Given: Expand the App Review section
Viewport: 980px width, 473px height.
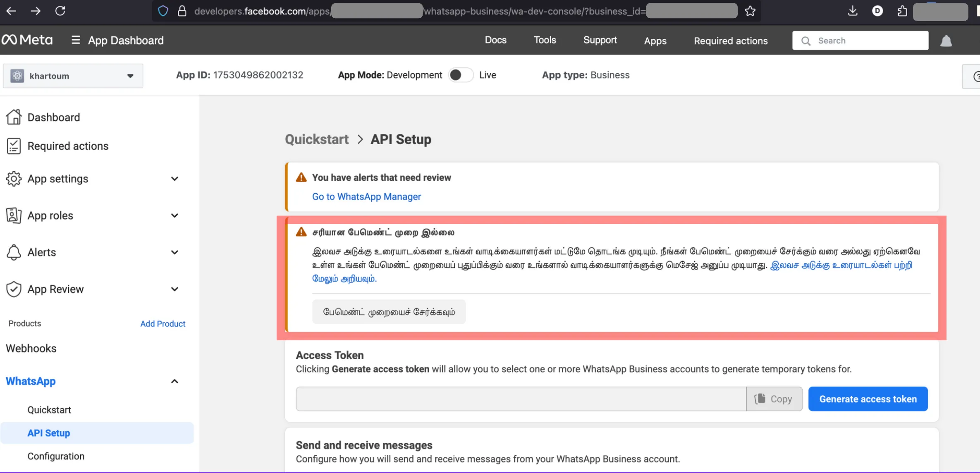Looking at the screenshot, I should coord(174,289).
